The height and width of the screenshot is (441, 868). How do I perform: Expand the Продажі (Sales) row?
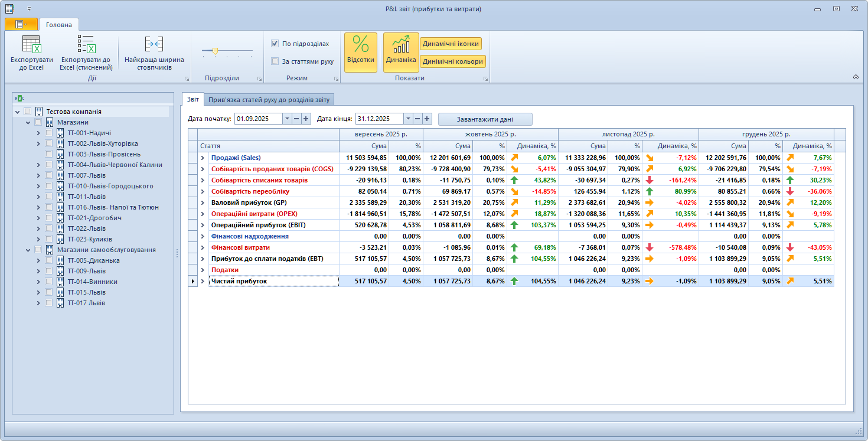coord(203,158)
